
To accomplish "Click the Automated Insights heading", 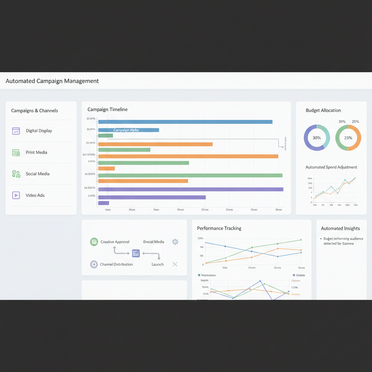I will (x=340, y=228).
